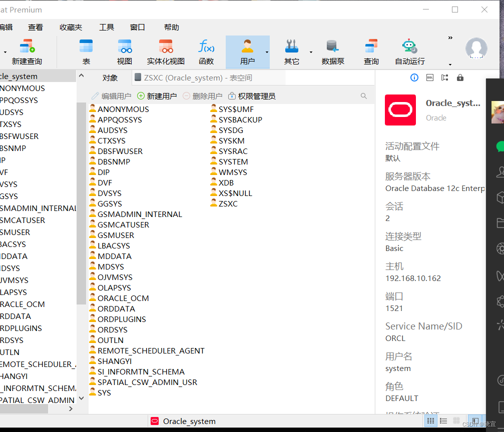Click the user avatar profile icon

click(476, 48)
